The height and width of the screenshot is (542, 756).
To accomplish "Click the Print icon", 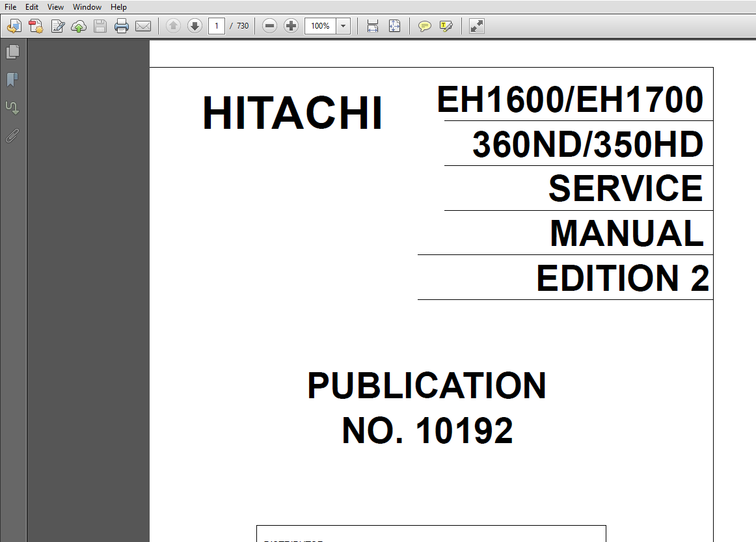I will click(x=122, y=26).
